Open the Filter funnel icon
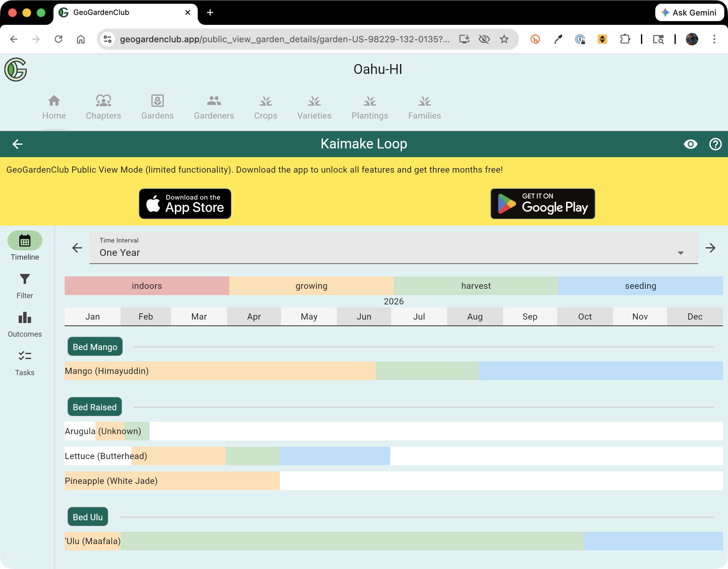The width and height of the screenshot is (728, 569). click(x=25, y=279)
